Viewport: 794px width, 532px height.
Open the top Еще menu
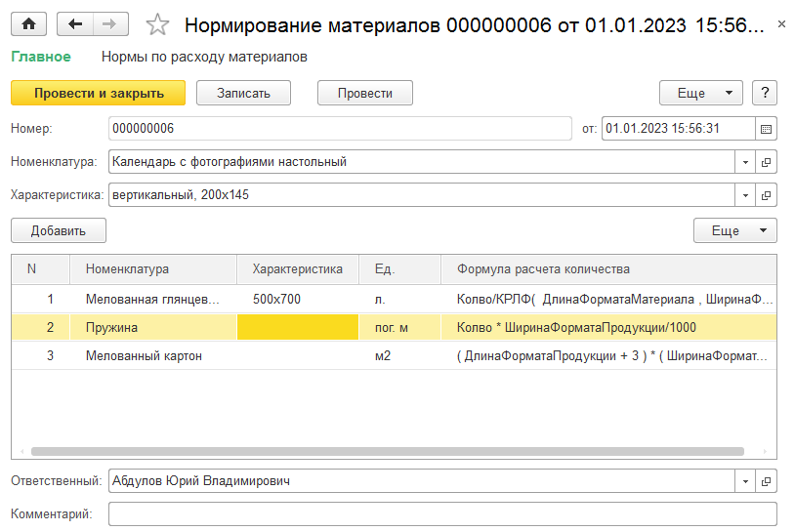701,94
